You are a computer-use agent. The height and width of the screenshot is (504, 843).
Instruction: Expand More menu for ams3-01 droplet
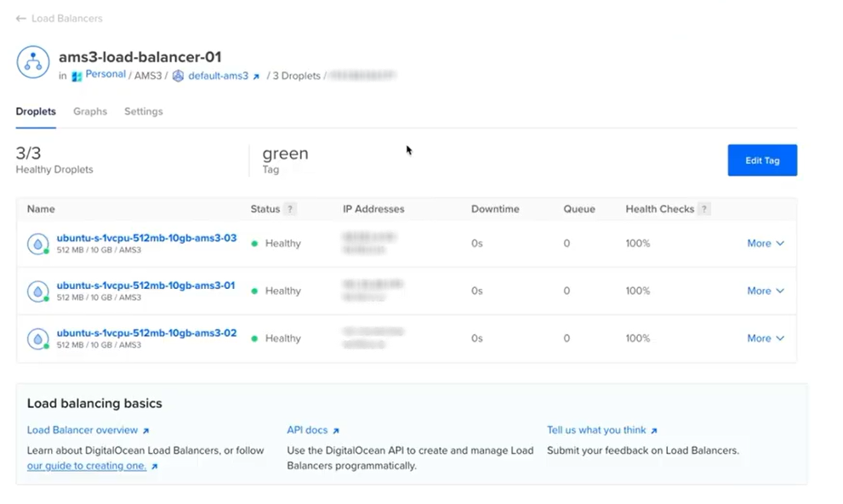pyautogui.click(x=765, y=291)
